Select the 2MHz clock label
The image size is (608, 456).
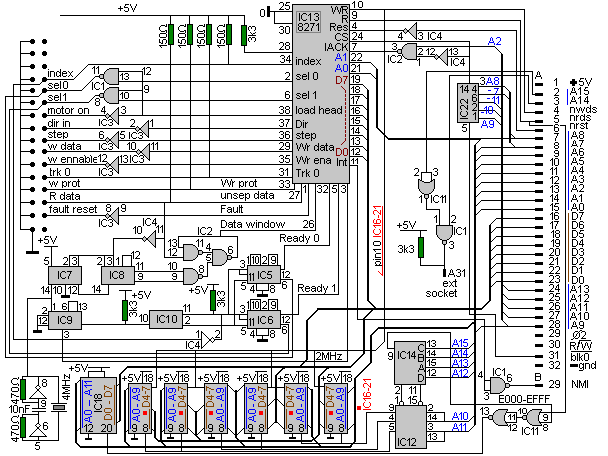pos(331,354)
